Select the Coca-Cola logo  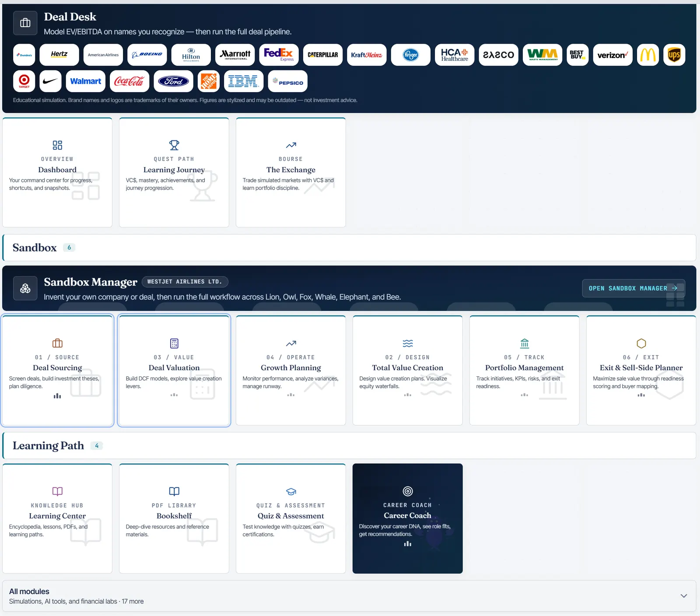(x=129, y=81)
